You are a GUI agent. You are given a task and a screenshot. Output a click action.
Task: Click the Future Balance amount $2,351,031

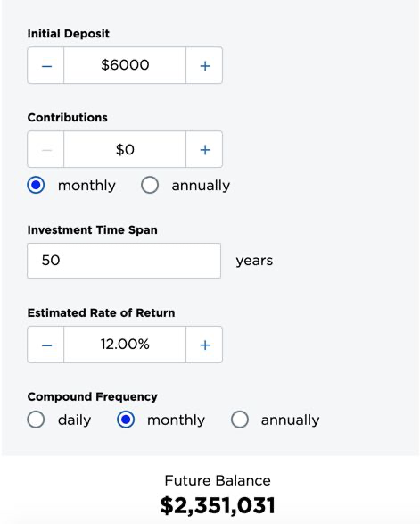point(218,505)
